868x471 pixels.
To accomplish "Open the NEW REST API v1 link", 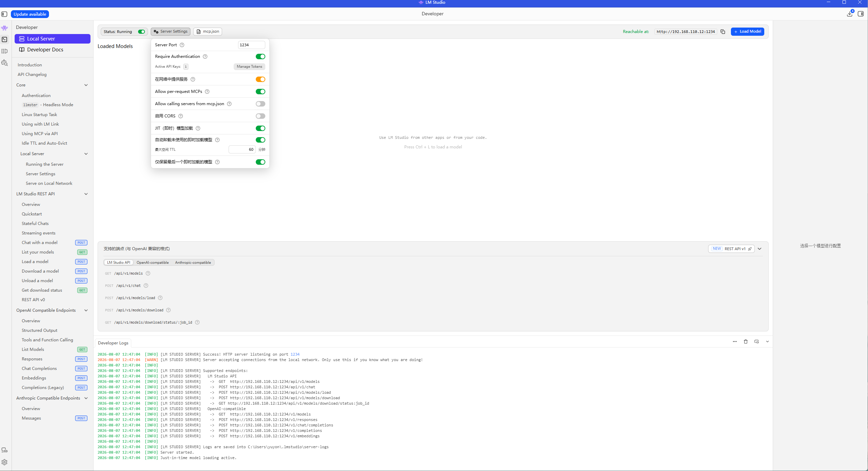I will 731,249.
